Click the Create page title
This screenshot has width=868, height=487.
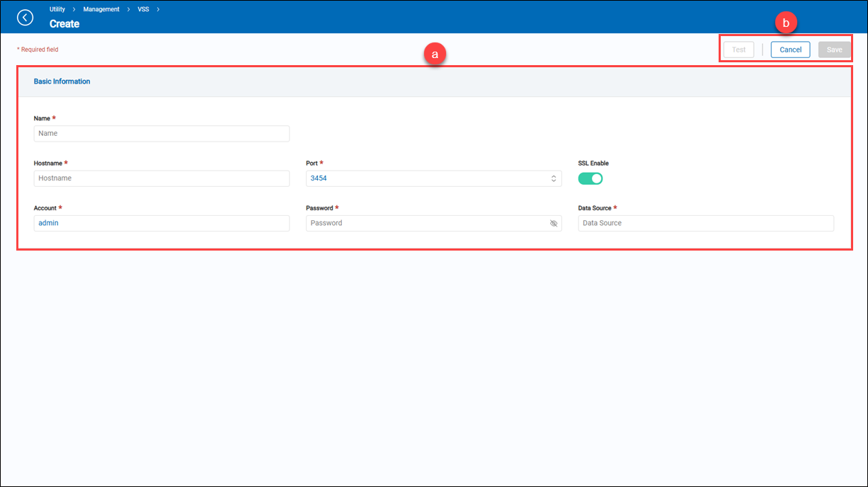point(64,24)
